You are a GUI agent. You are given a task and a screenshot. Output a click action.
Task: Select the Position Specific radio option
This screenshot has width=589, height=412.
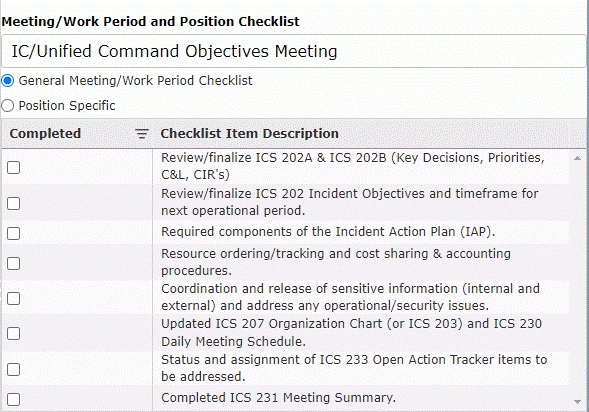(x=8, y=106)
